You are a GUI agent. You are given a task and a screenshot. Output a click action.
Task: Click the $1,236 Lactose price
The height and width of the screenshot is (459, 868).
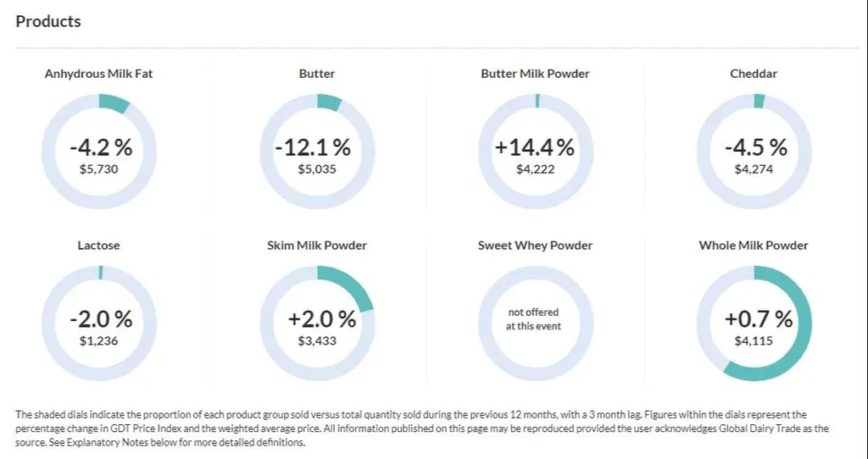point(99,340)
